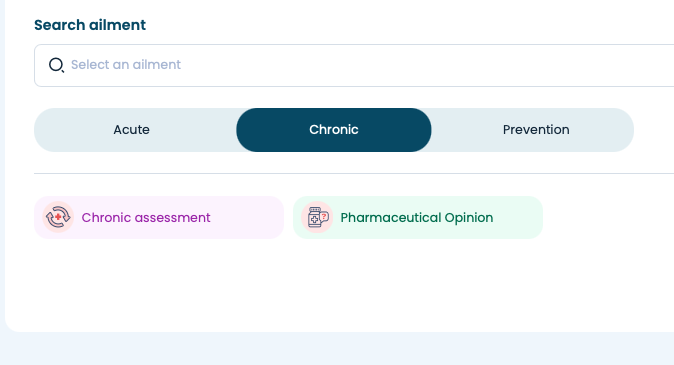This screenshot has height=365, width=674.
Task: Click the medicine bottle Pharmaceutical Opinion icon
Action: 317,217
